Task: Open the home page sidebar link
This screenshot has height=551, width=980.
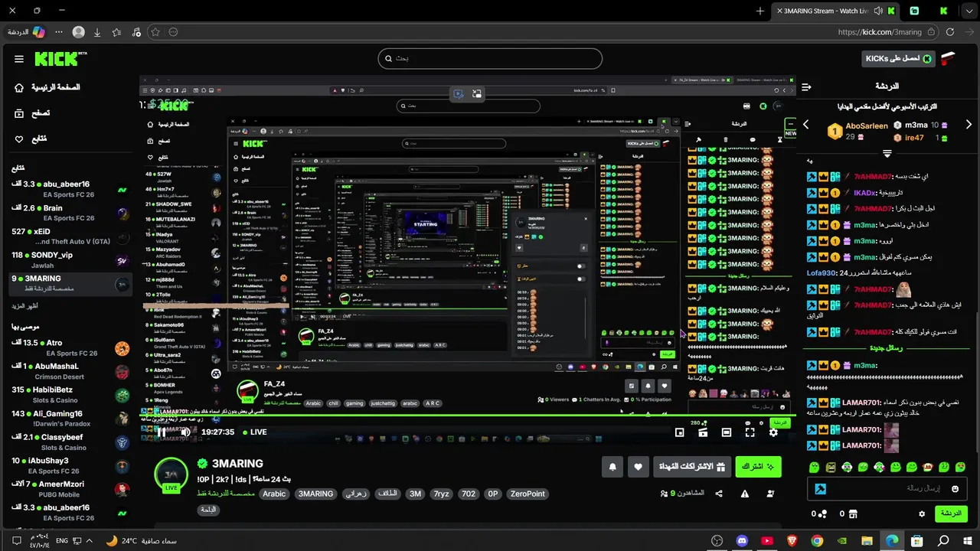Action: [47, 87]
